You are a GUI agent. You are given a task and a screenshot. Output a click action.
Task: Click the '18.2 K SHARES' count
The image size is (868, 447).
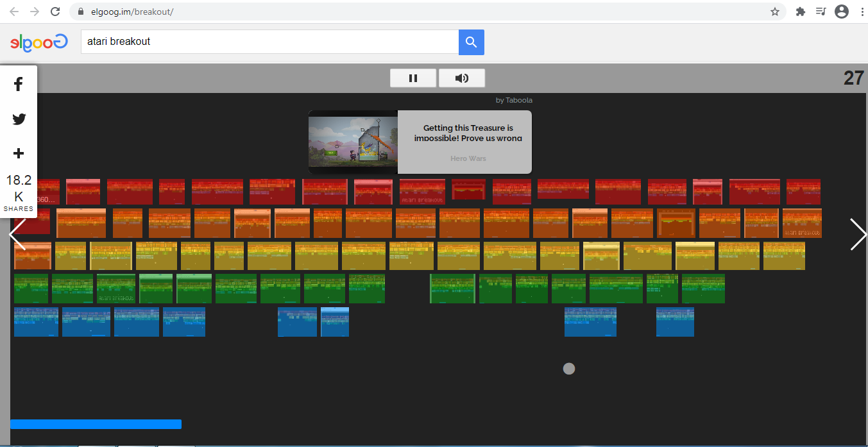click(19, 193)
